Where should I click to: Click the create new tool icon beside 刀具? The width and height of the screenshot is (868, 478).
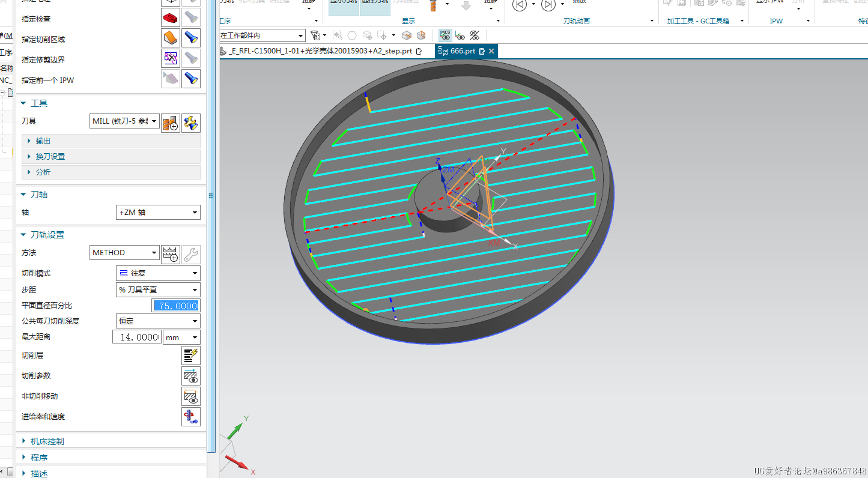171,123
